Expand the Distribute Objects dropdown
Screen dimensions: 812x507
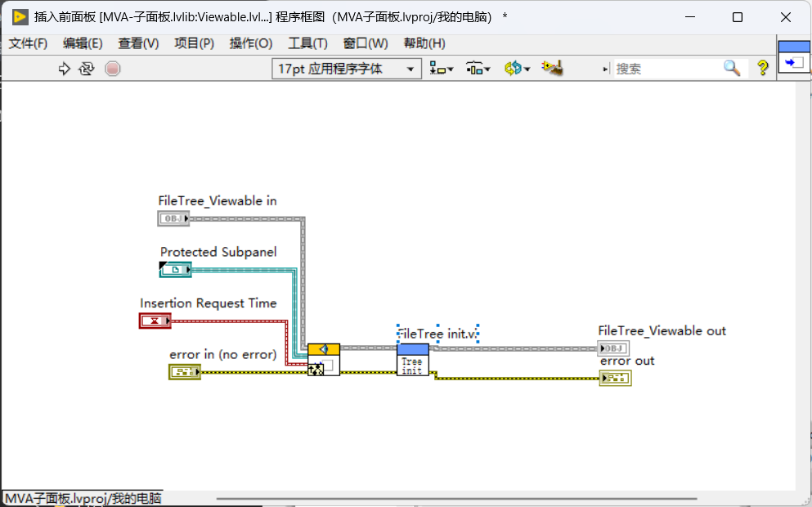[478, 69]
